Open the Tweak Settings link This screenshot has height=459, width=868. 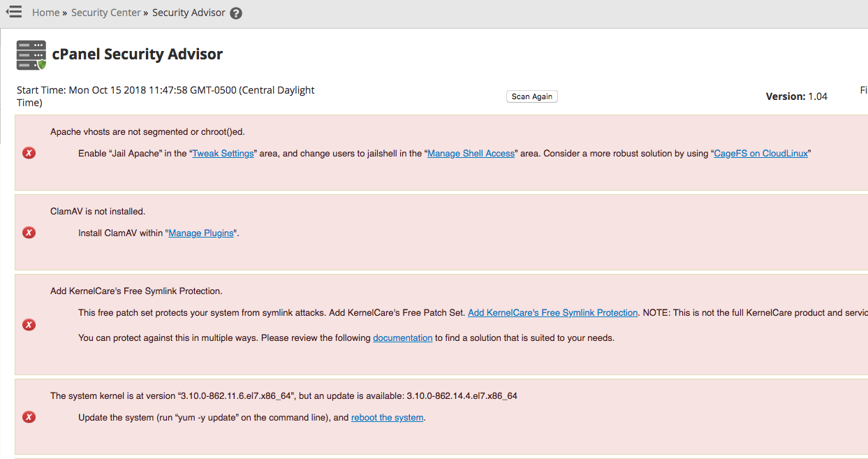click(x=223, y=154)
